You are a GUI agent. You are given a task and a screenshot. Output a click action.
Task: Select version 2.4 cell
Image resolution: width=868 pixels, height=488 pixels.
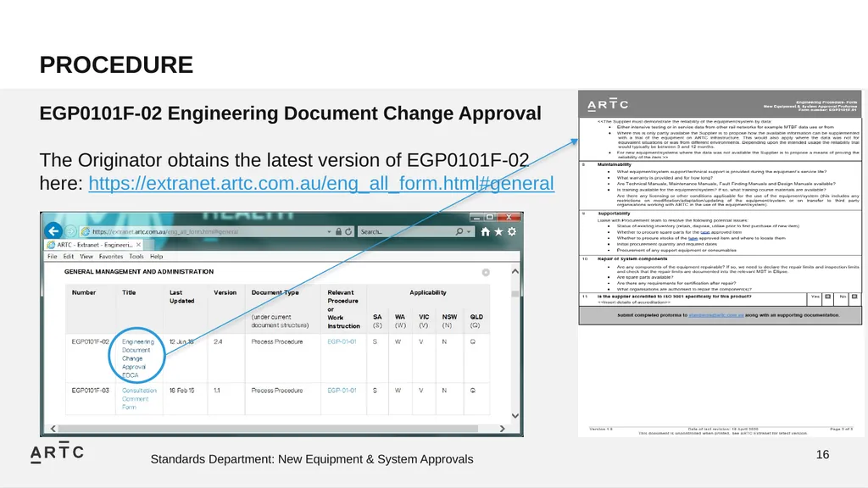(218, 342)
